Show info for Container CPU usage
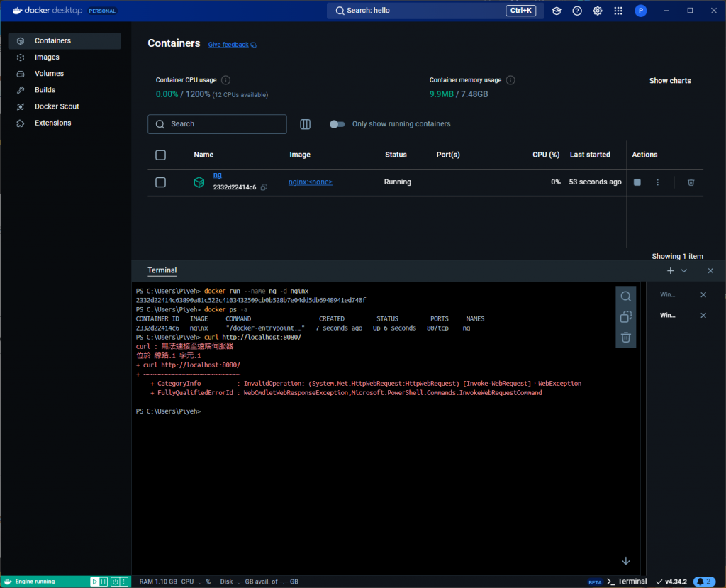 (x=225, y=80)
